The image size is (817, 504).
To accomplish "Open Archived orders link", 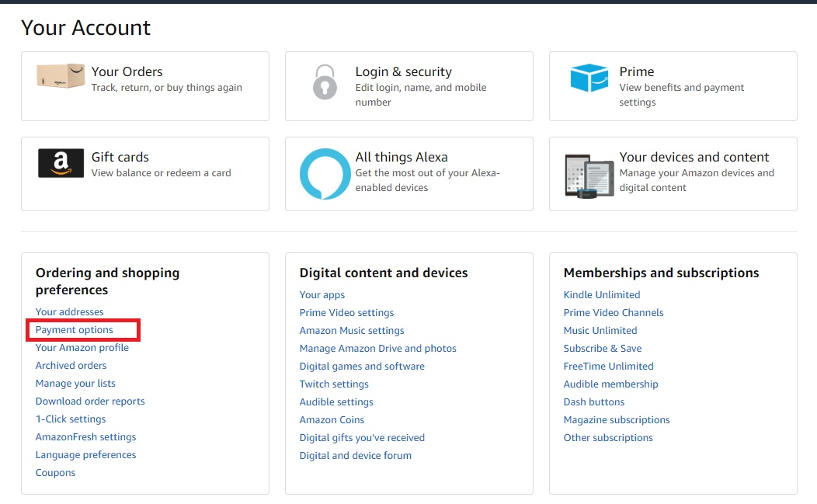I will (71, 366).
